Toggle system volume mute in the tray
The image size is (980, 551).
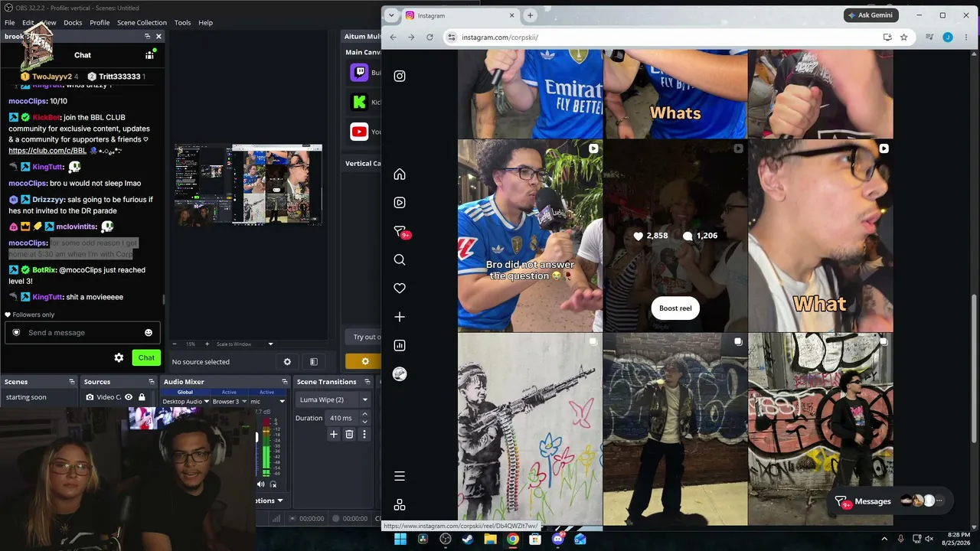[x=929, y=539]
